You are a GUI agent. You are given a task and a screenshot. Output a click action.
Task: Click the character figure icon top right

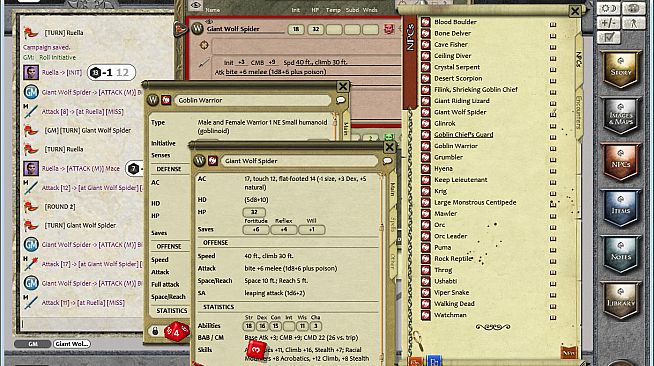(x=634, y=23)
